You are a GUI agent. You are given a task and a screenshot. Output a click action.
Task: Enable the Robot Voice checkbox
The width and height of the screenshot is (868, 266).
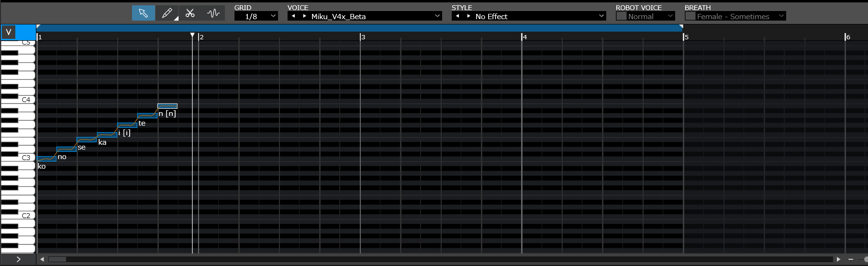pos(621,16)
